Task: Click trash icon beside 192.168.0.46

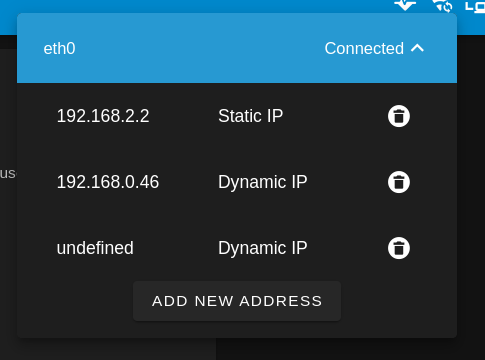Action: click(x=399, y=182)
